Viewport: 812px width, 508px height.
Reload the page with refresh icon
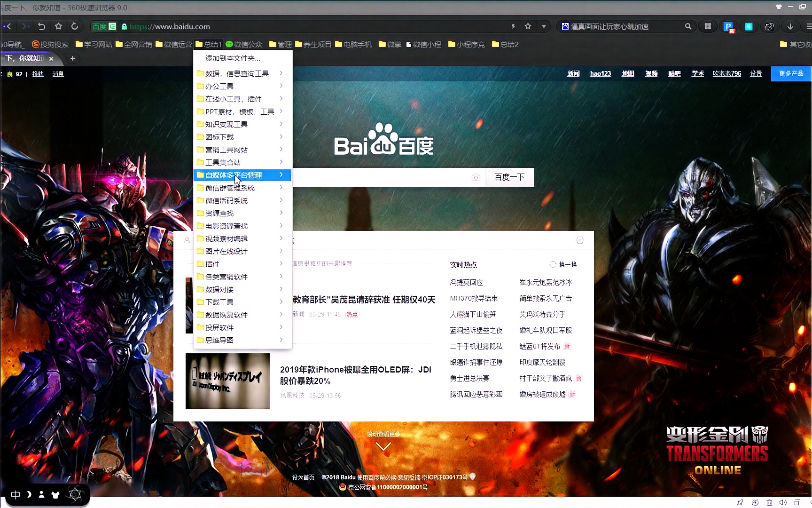[x=75, y=26]
